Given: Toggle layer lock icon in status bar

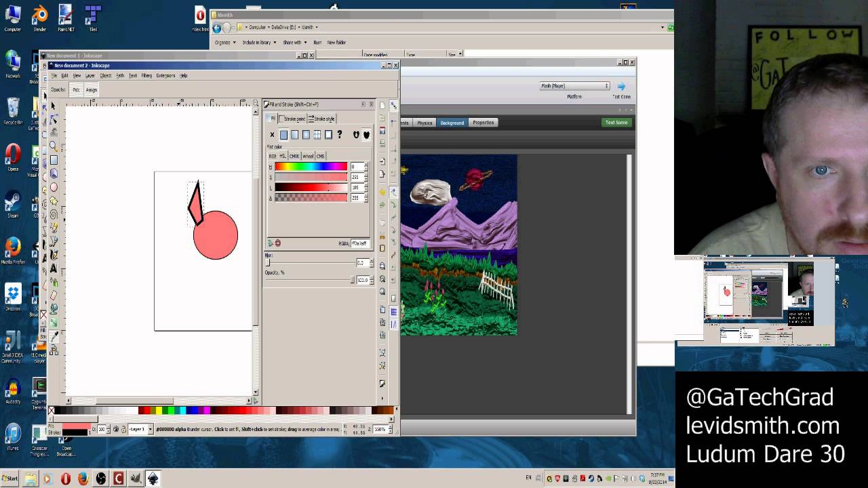Looking at the screenshot, I should coord(123,429).
